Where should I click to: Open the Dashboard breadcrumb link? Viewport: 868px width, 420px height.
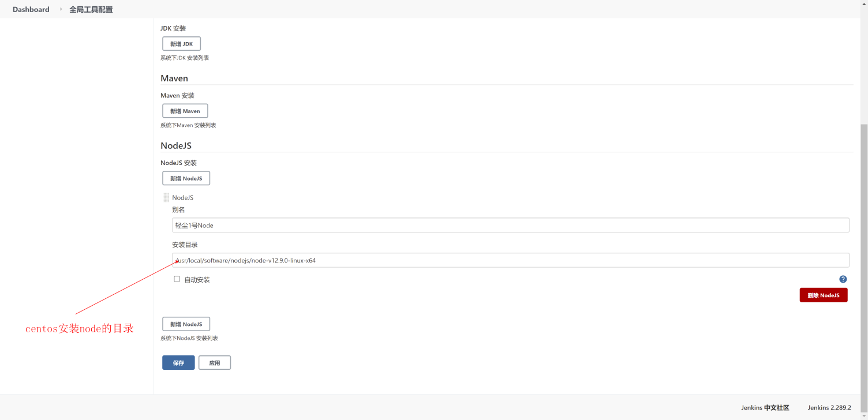(31, 9)
